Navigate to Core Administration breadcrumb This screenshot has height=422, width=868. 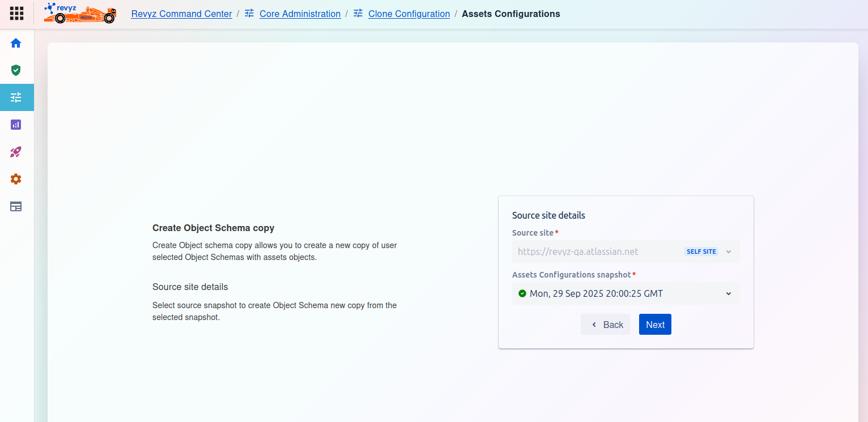(x=300, y=14)
